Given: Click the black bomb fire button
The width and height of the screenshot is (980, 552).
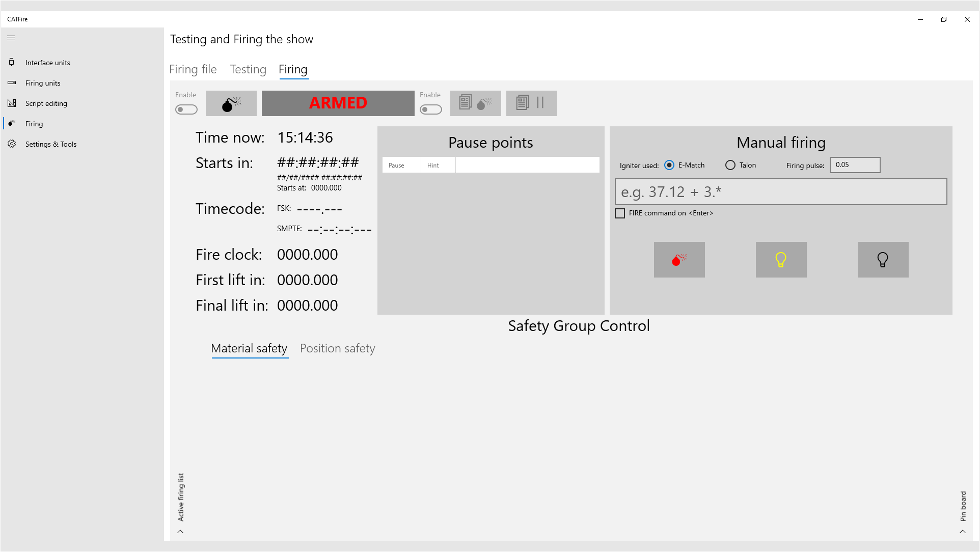Looking at the screenshot, I should tap(231, 103).
